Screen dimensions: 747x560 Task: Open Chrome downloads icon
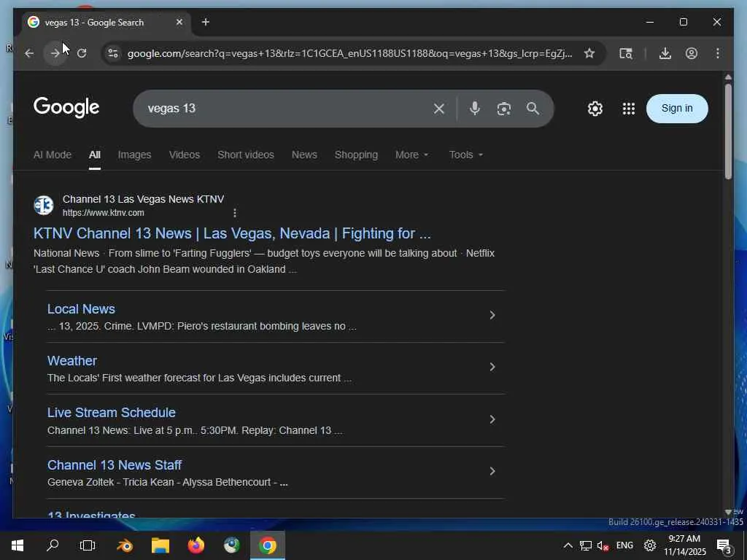[x=665, y=53]
